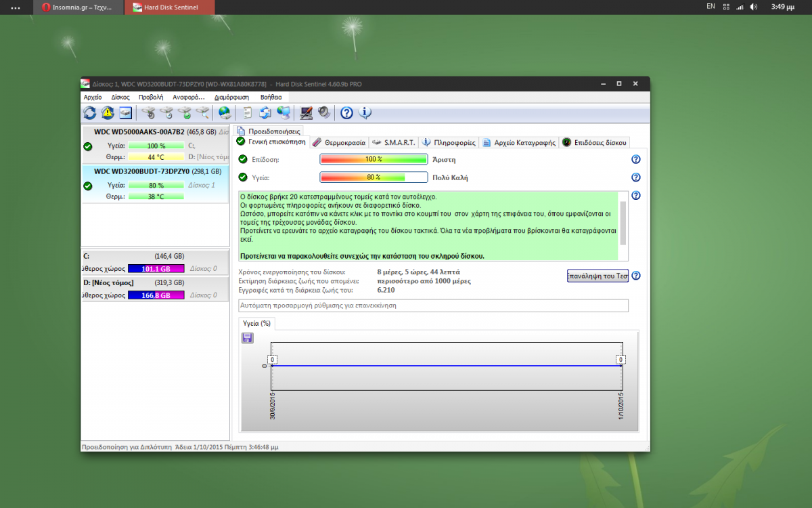Image resolution: width=812 pixels, height=508 pixels.
Task: Click the send report arrows icon
Action: (x=265, y=113)
